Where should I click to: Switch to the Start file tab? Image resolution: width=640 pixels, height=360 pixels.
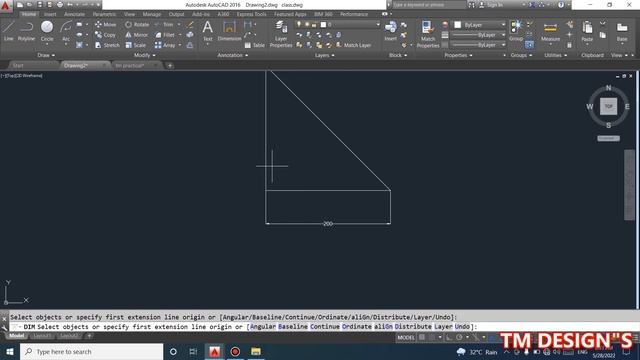(x=18, y=65)
